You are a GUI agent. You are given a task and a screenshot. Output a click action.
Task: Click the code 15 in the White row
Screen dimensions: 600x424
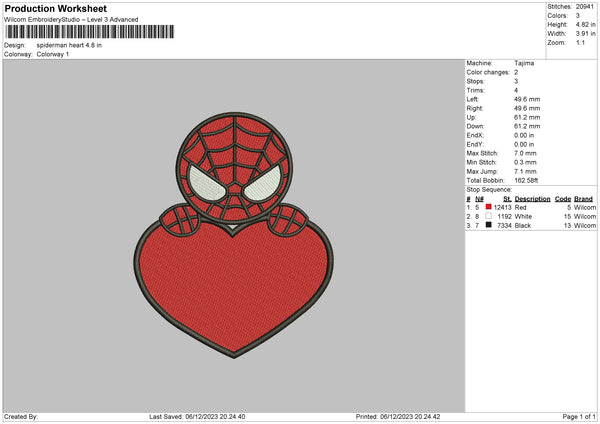[567, 217]
